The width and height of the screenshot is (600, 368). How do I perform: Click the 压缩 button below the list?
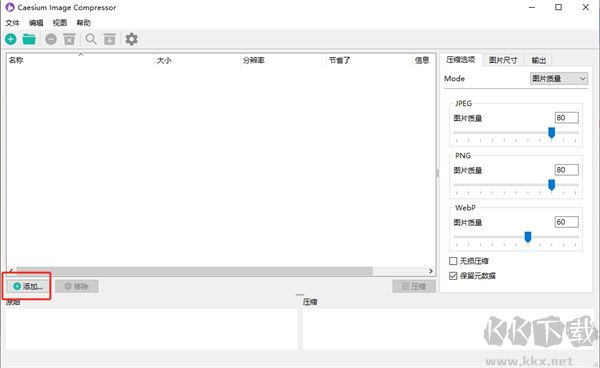pyautogui.click(x=414, y=286)
